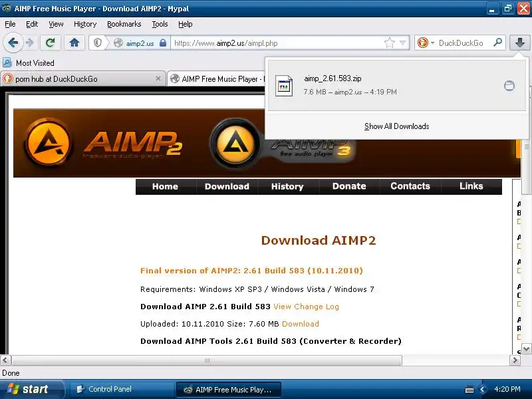This screenshot has height=399, width=532.
Task: Open the Home page icon
Action: point(74,43)
